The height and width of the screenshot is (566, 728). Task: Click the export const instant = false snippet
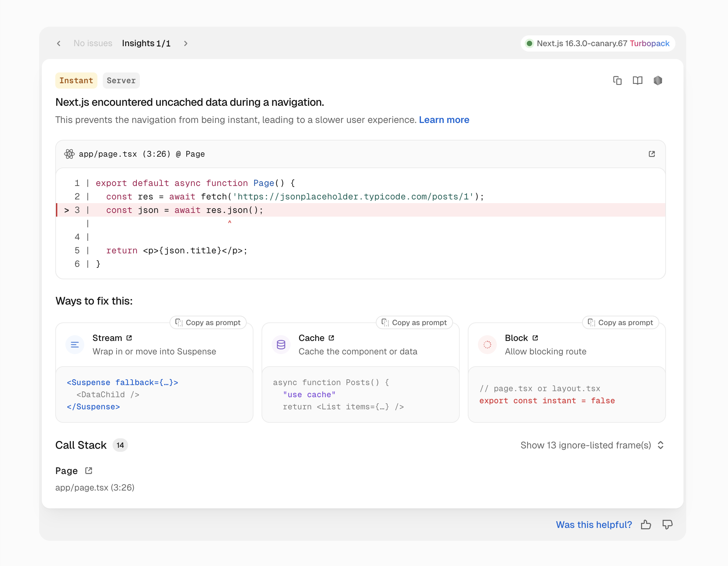tap(547, 401)
